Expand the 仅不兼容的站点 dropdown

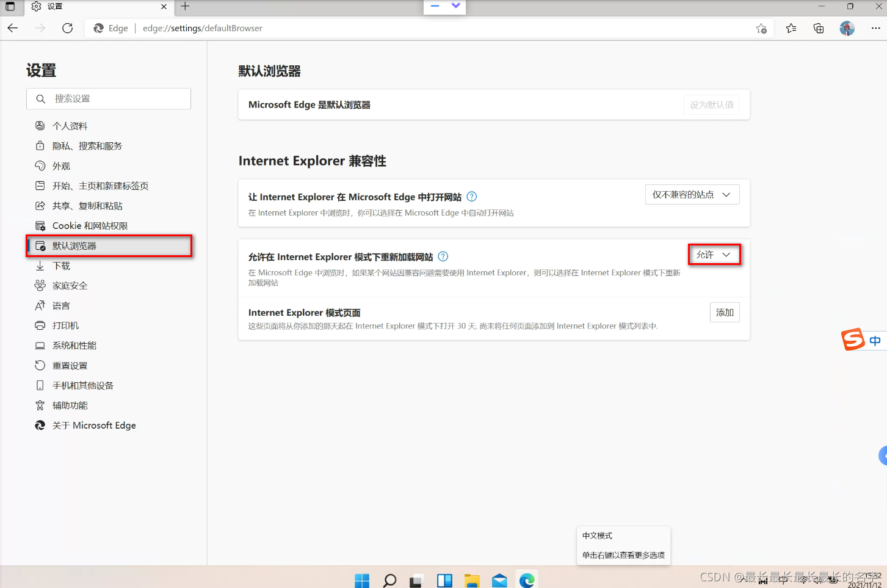(x=692, y=195)
